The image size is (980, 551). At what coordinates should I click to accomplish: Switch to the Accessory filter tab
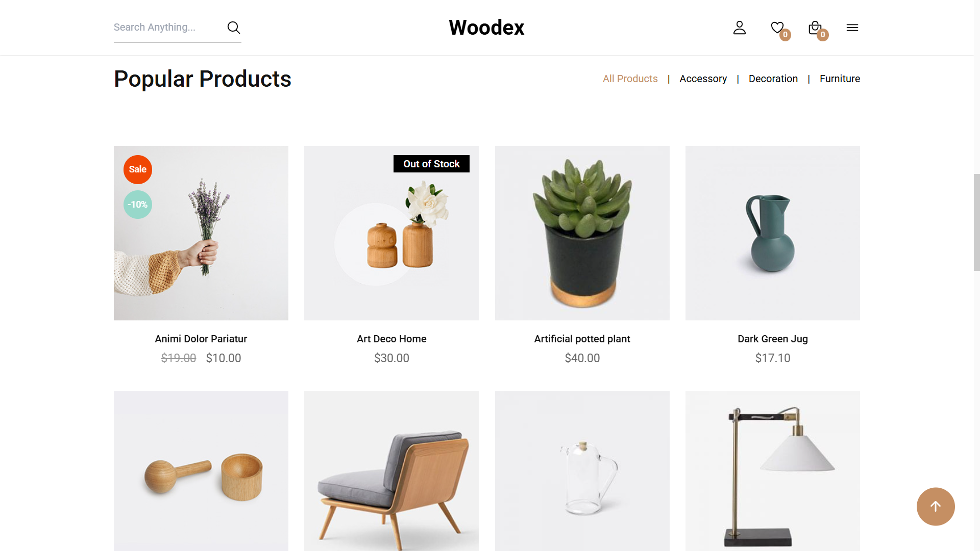click(703, 79)
